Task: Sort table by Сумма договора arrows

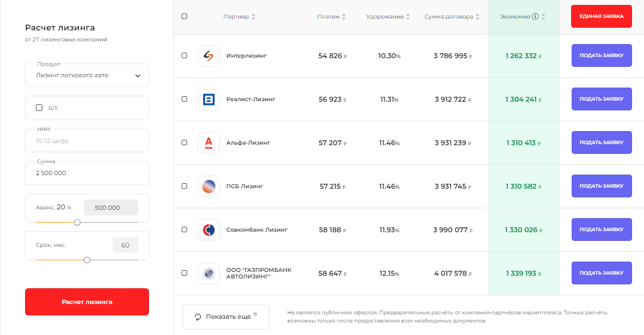Action: [477, 16]
